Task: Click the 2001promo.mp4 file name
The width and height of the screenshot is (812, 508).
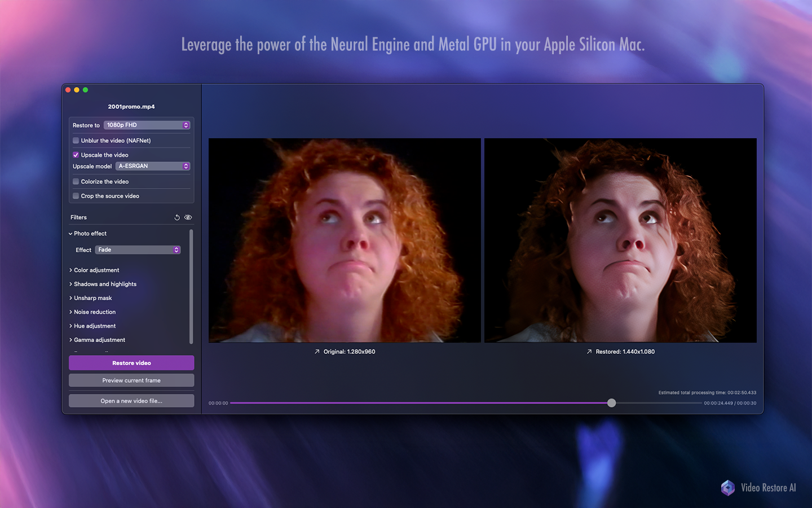Action: point(131,107)
